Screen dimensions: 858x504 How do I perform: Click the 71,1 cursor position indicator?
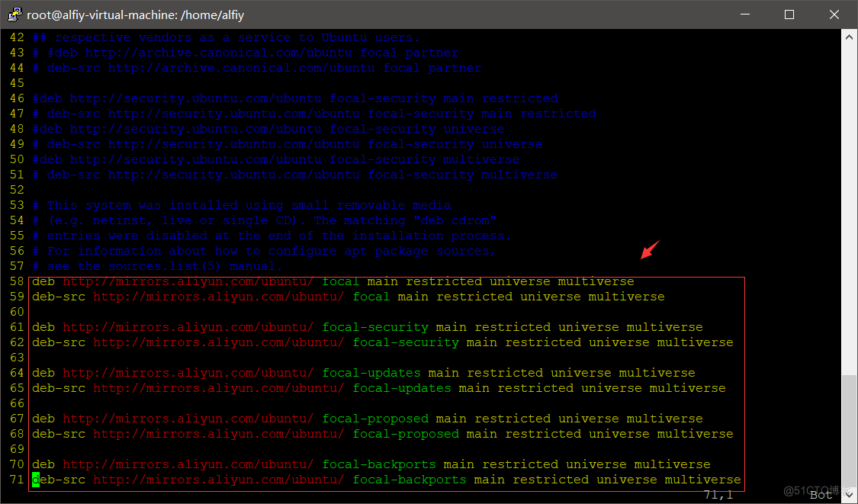coord(718,496)
